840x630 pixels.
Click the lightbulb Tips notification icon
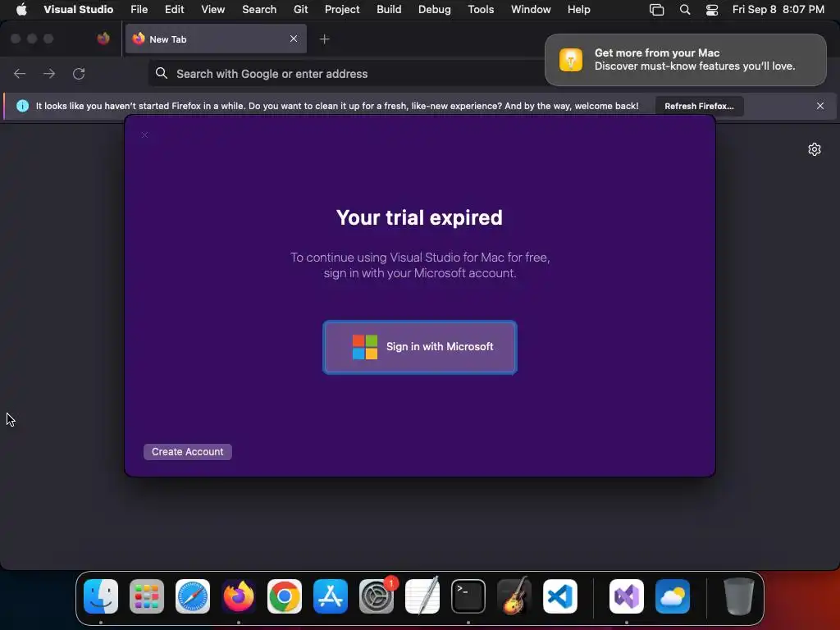571,59
